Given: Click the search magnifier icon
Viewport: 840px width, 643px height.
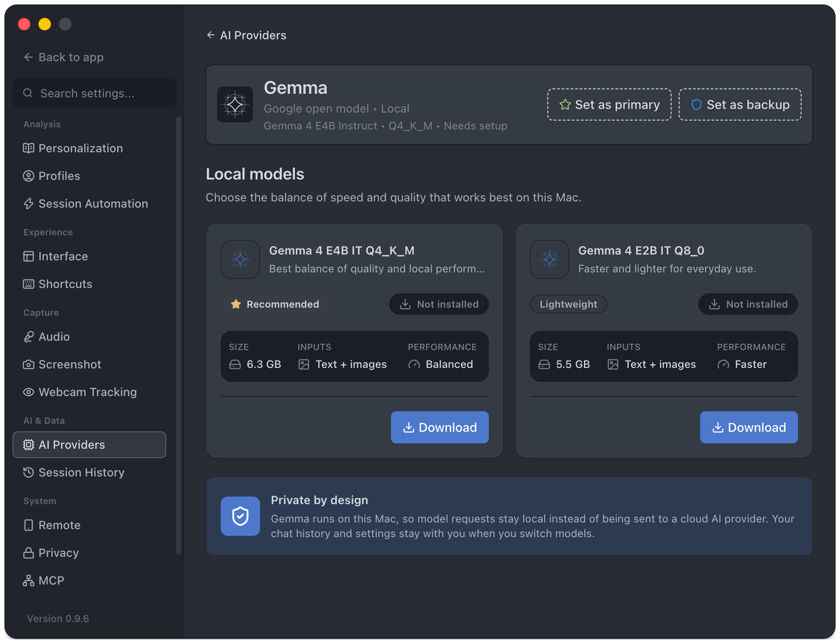Looking at the screenshot, I should point(28,93).
